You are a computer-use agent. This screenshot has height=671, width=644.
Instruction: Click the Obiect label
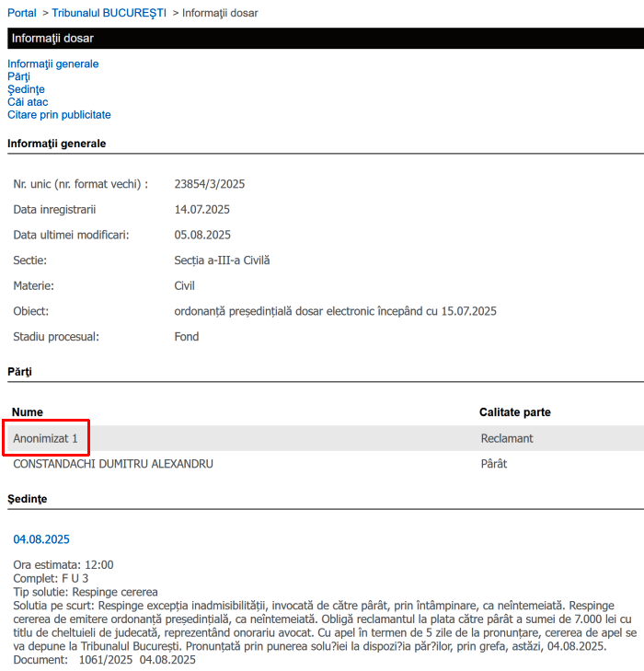click(30, 311)
